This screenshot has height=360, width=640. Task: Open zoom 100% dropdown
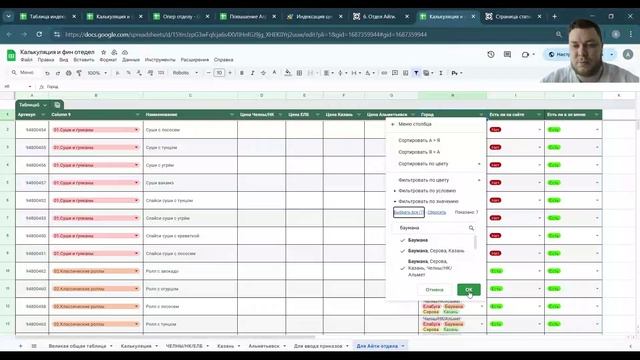tap(97, 73)
